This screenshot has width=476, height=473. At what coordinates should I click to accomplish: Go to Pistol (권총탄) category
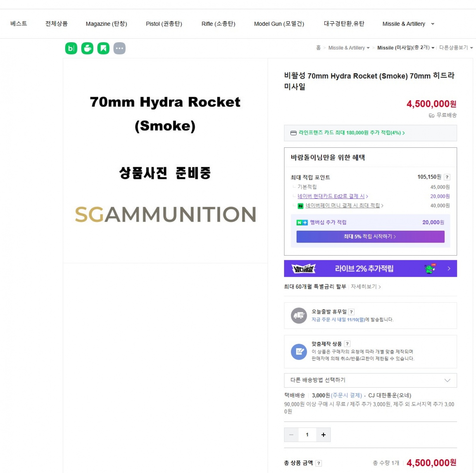tap(164, 24)
